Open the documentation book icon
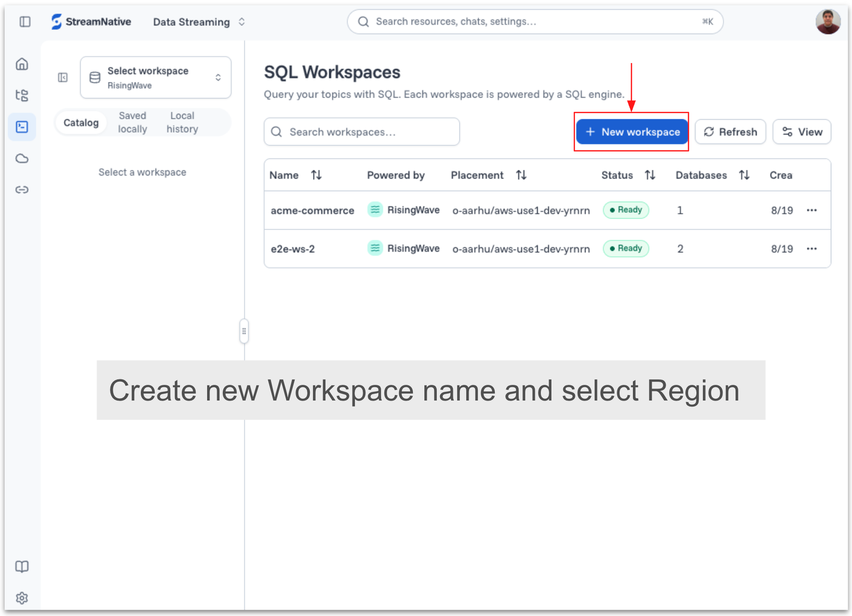This screenshot has width=852, height=616. pos(22,566)
